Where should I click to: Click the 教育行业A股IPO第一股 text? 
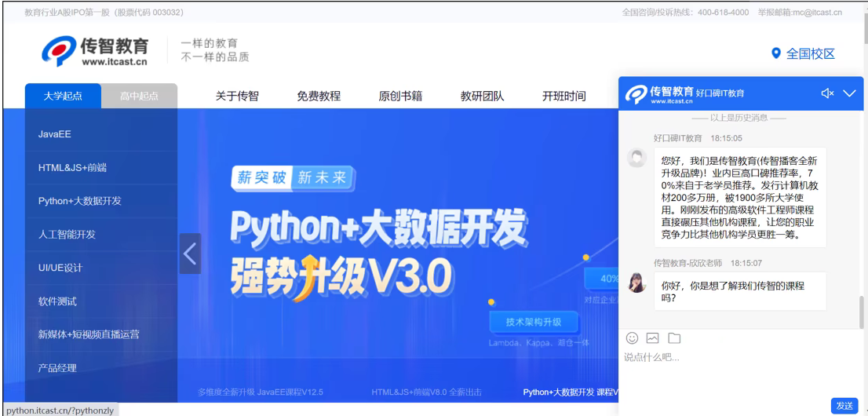tap(104, 13)
